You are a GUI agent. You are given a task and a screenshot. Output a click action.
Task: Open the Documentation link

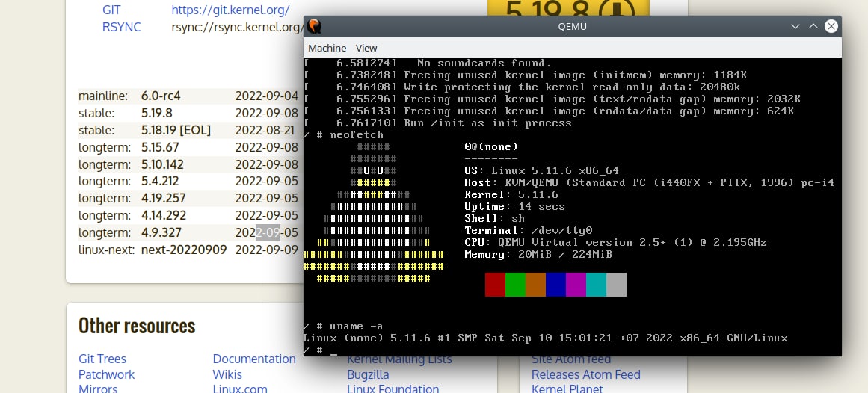click(x=254, y=359)
